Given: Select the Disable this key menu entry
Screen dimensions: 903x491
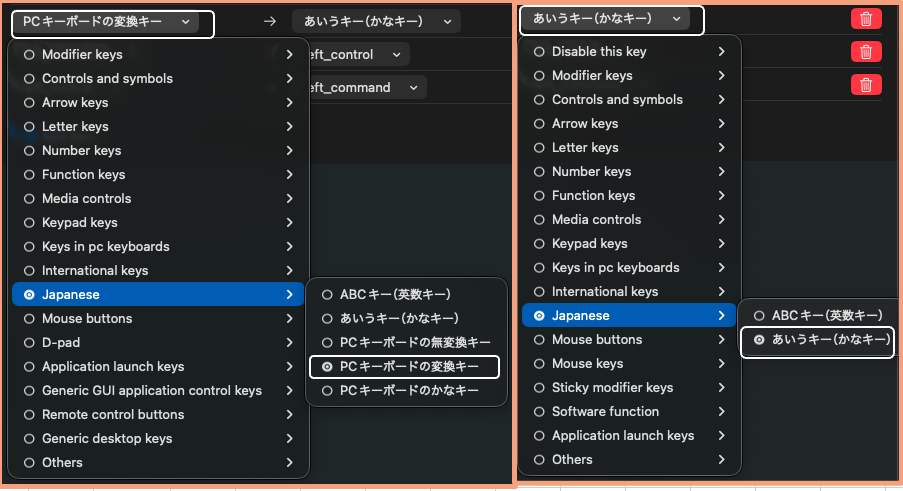Looking at the screenshot, I should click(599, 52).
